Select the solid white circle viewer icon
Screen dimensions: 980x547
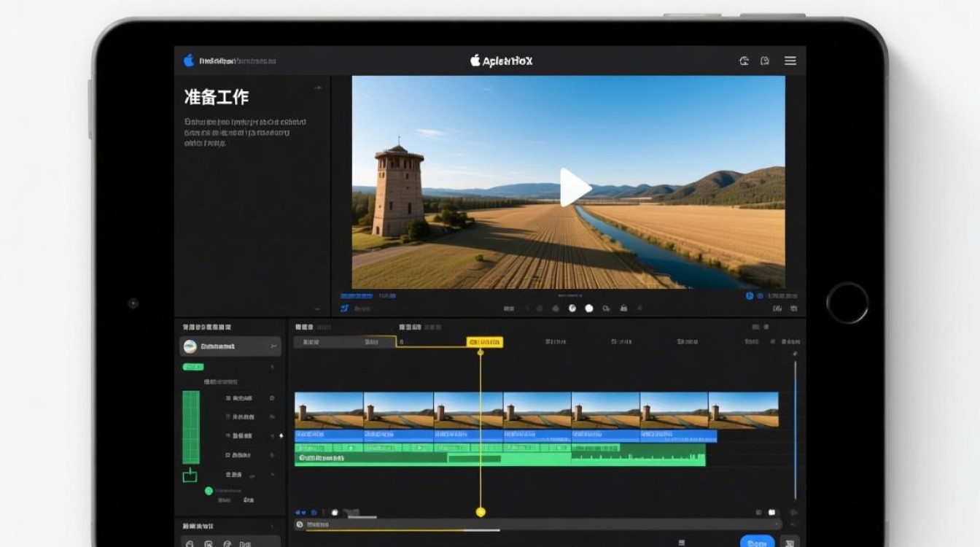click(589, 309)
